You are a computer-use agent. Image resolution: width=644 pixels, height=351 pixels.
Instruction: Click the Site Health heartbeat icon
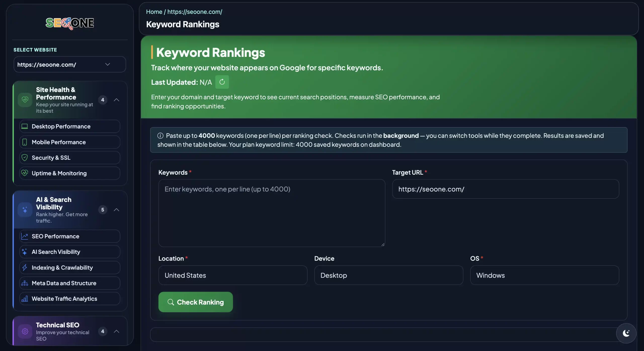point(25,100)
